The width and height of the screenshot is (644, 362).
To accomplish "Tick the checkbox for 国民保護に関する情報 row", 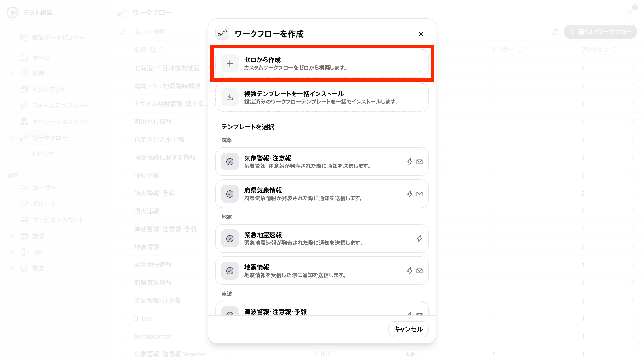I will coord(122,157).
